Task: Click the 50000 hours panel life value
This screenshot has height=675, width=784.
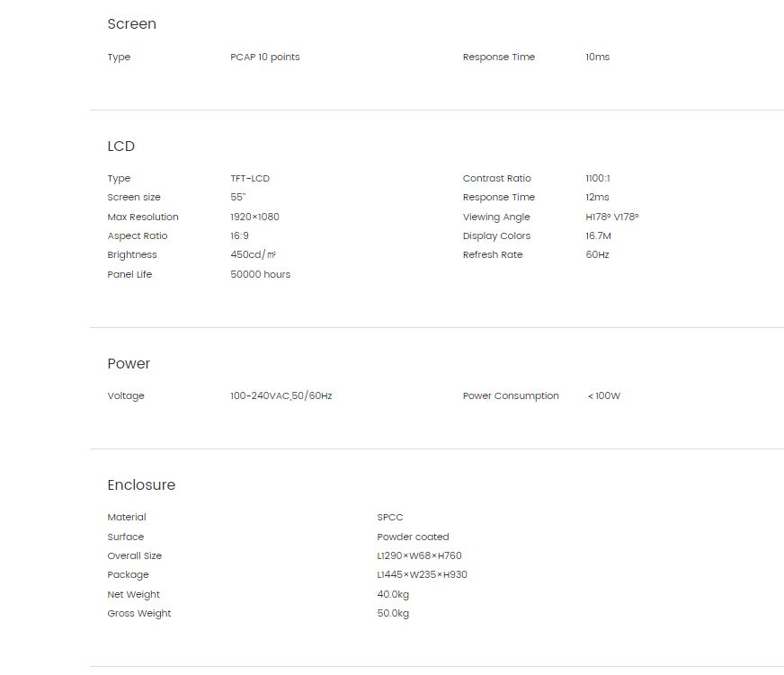Action: click(x=260, y=274)
